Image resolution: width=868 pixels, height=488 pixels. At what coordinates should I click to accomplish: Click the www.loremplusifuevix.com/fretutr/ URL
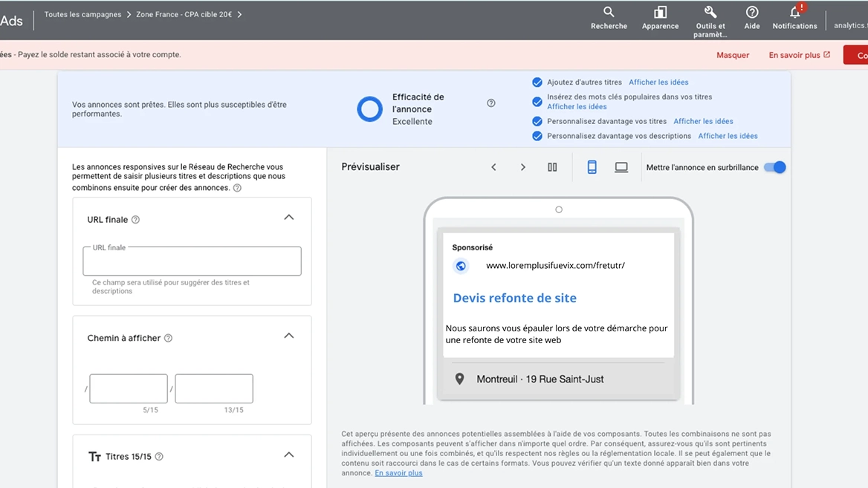pyautogui.click(x=555, y=266)
